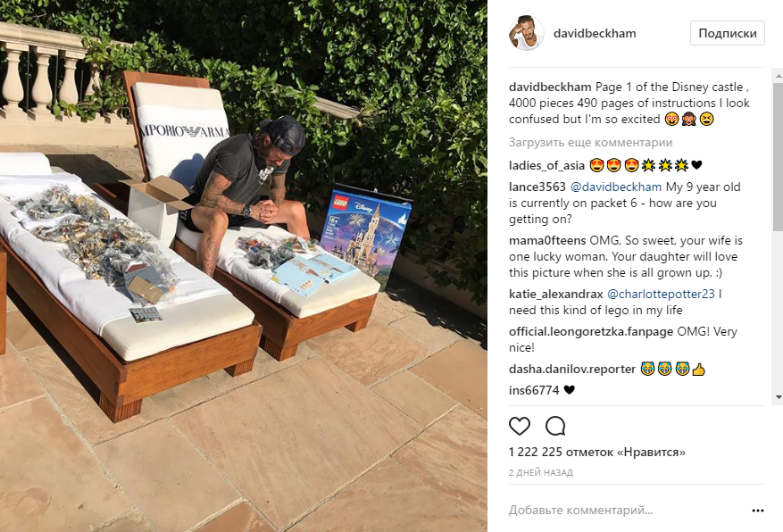Open the @charlottepotter23 mention link
Viewport: 783px width, 532px height.
pos(661,294)
